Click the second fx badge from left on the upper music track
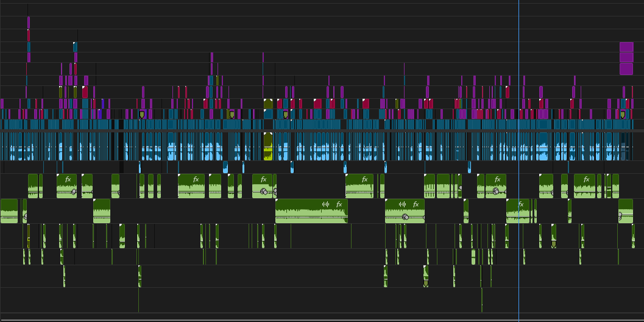Image resolution: width=644 pixels, height=322 pixels. tap(196, 179)
